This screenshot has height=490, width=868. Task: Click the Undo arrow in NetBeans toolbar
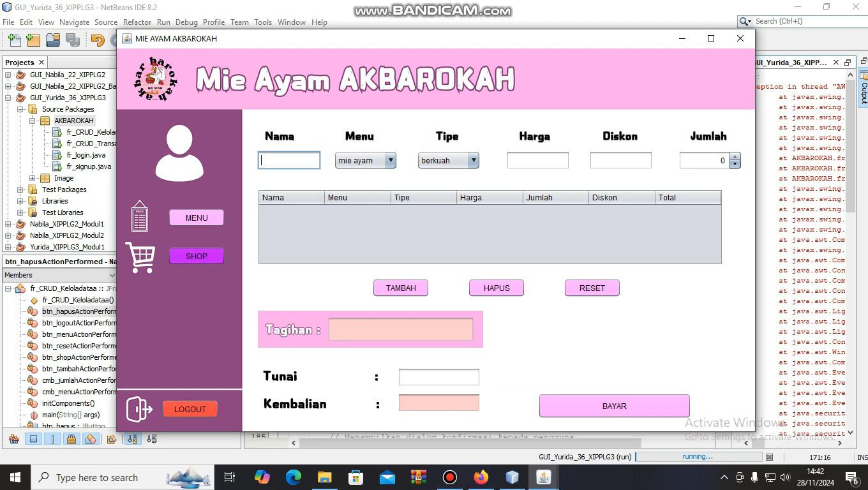pyautogui.click(x=97, y=40)
